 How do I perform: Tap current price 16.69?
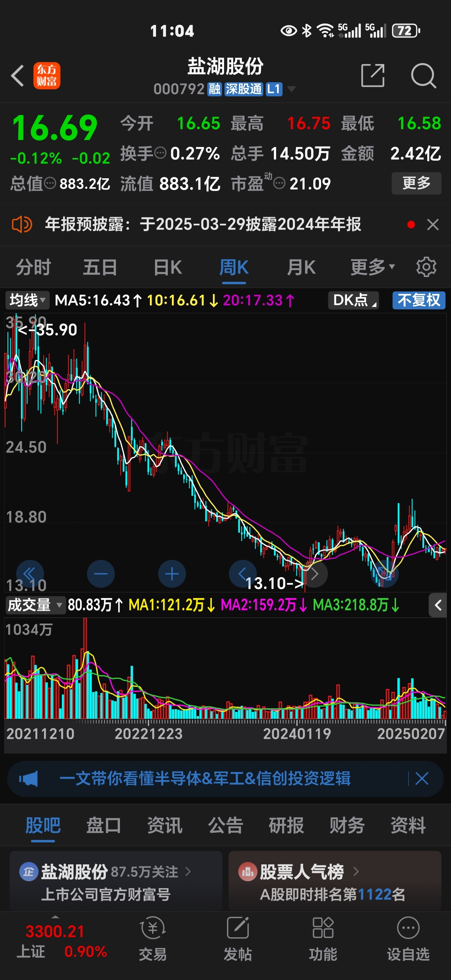coord(55,128)
